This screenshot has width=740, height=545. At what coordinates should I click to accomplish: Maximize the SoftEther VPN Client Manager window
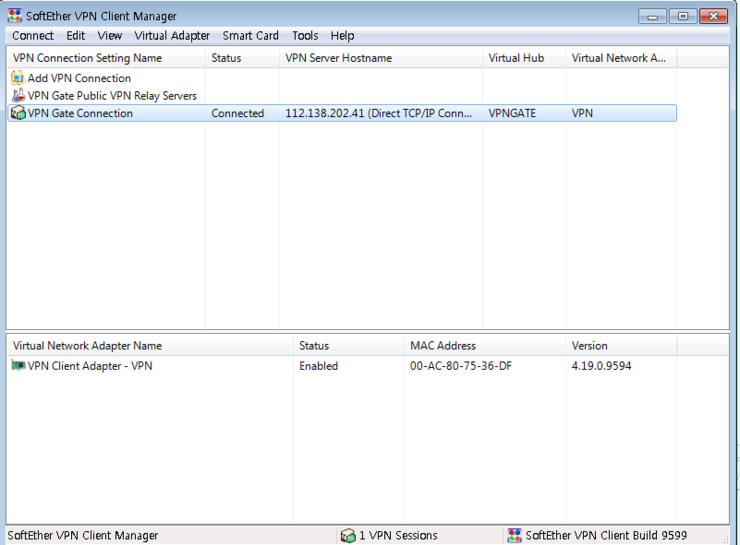(x=682, y=17)
